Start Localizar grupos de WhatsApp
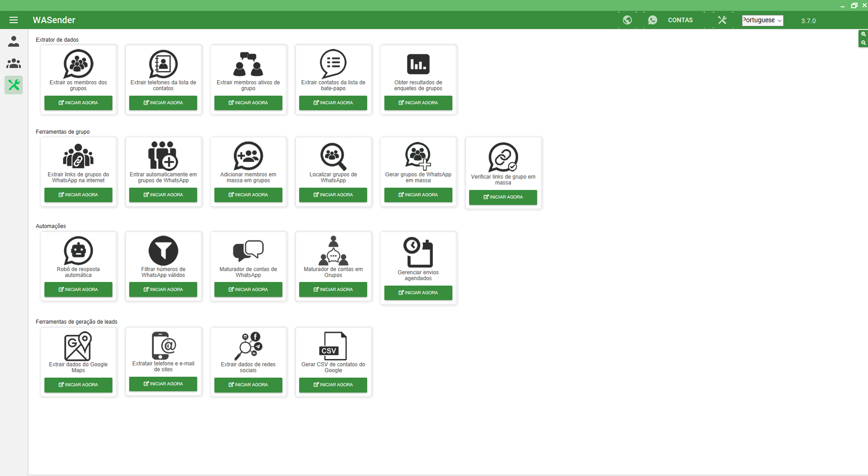The height and width of the screenshot is (476, 868). 333,195
